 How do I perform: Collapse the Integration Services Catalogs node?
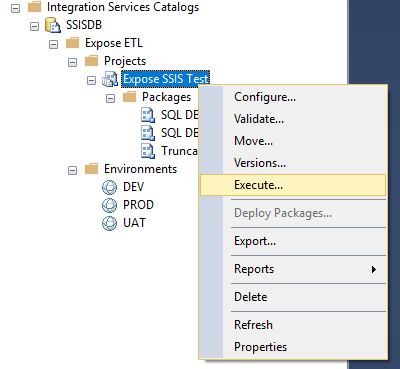(15, 8)
